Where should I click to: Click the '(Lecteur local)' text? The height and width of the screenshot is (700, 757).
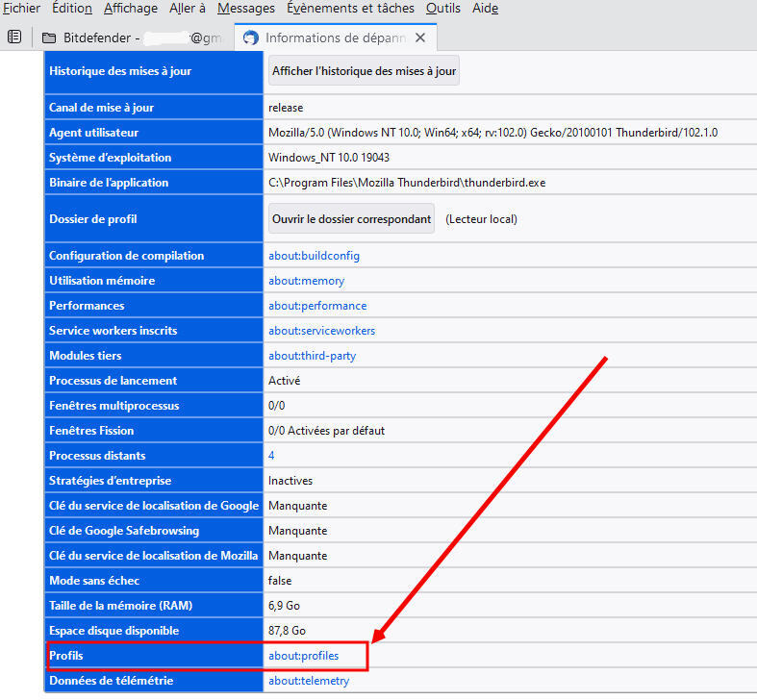click(481, 219)
